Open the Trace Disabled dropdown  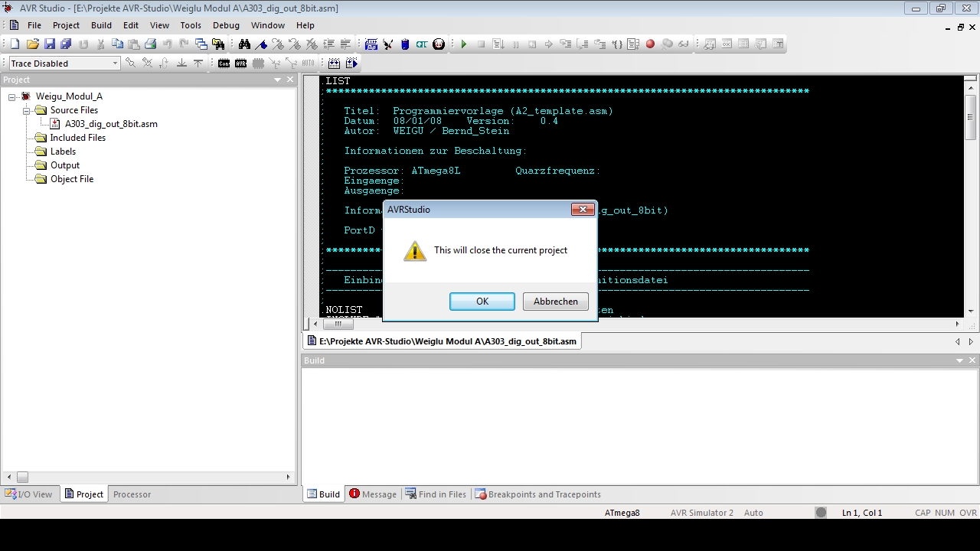(115, 64)
